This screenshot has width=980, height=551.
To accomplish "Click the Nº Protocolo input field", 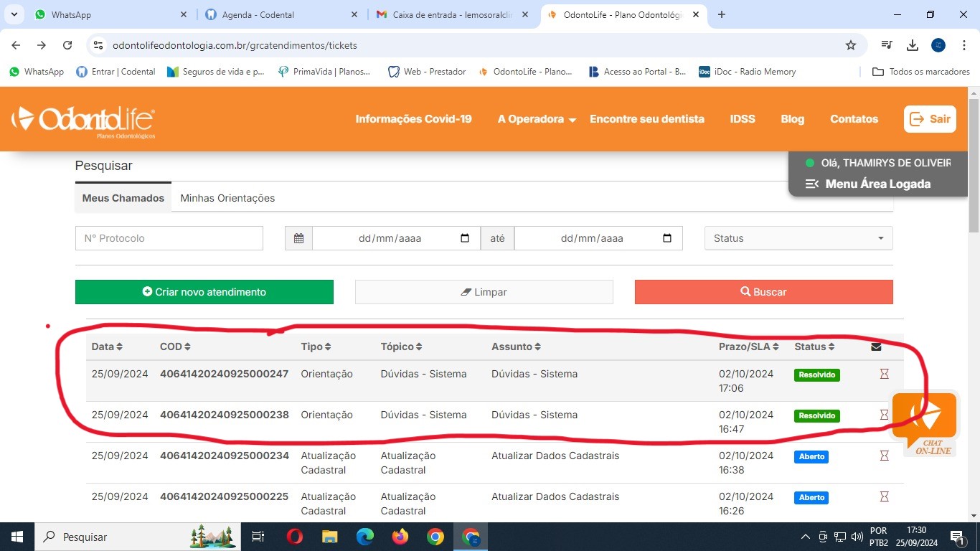I will tap(169, 238).
